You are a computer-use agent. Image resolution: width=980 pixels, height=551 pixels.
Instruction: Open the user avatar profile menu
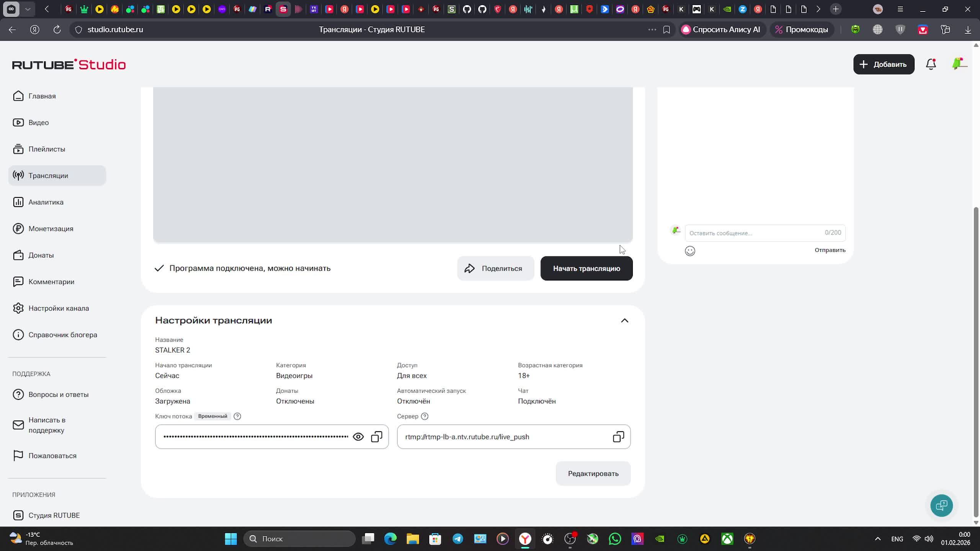point(959,64)
